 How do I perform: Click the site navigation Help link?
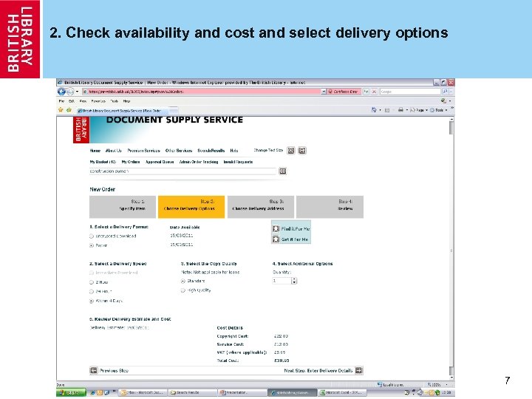tap(234, 151)
